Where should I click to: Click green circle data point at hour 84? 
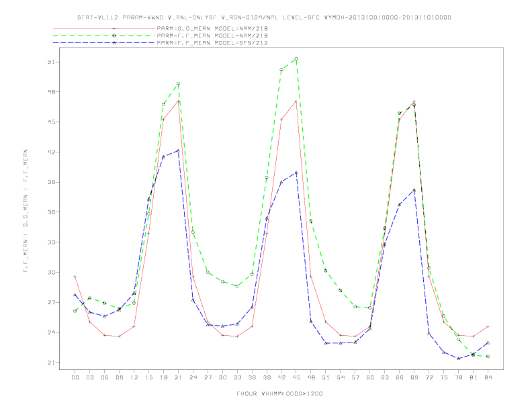pos(488,357)
